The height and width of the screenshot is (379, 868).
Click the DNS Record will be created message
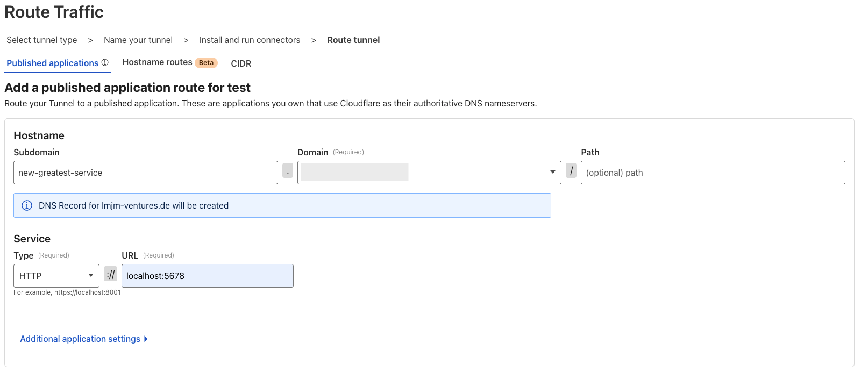tap(133, 205)
